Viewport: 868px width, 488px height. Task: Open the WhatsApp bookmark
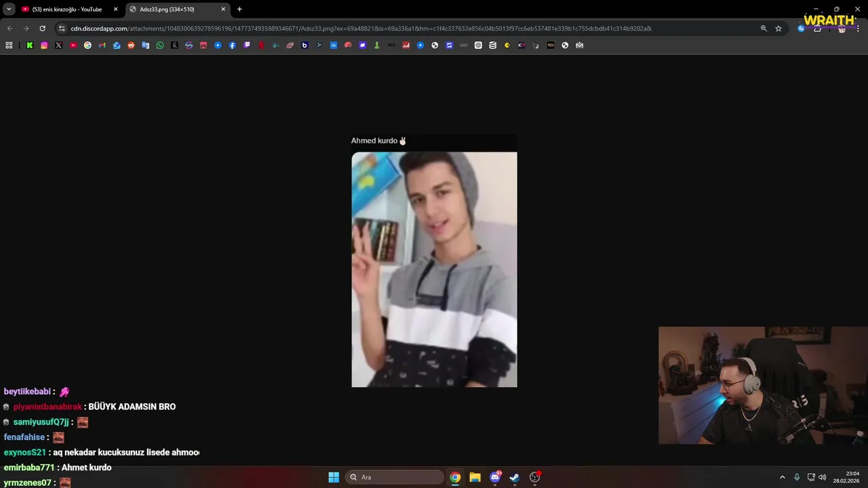(160, 45)
